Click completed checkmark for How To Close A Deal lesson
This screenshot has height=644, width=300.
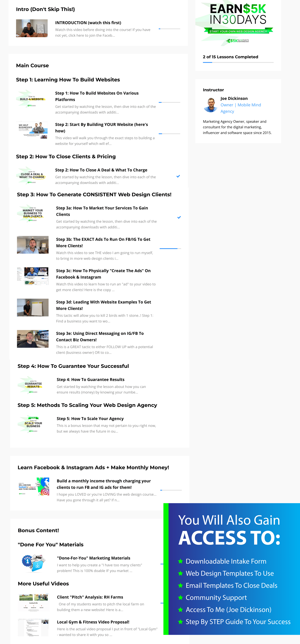(178, 176)
